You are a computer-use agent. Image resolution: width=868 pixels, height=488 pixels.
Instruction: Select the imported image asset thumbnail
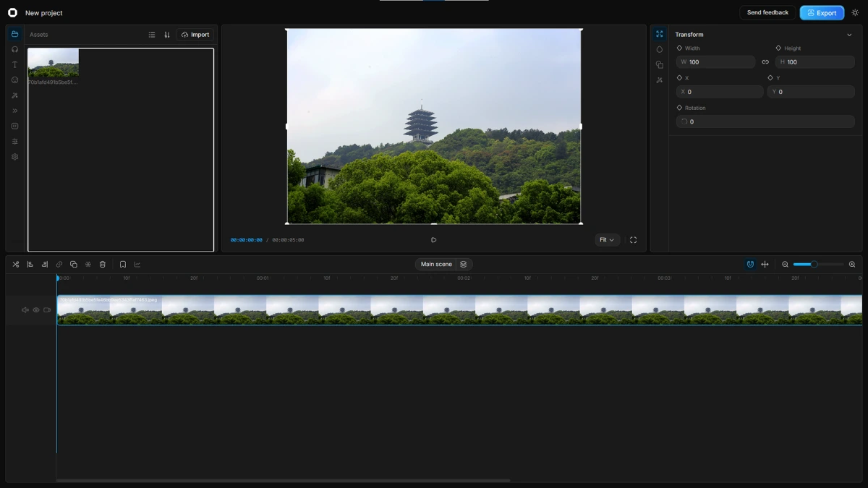pyautogui.click(x=54, y=63)
